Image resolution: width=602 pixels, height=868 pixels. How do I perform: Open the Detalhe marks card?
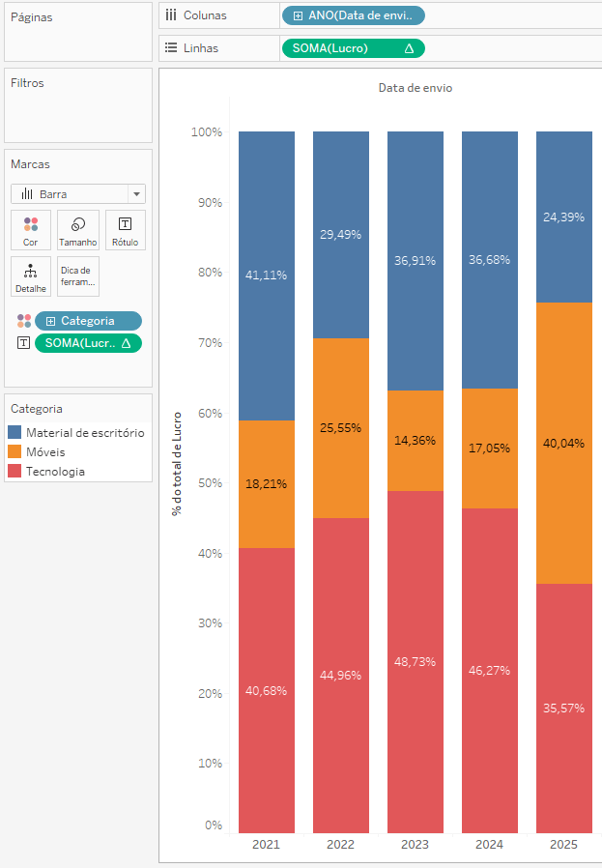[31, 276]
